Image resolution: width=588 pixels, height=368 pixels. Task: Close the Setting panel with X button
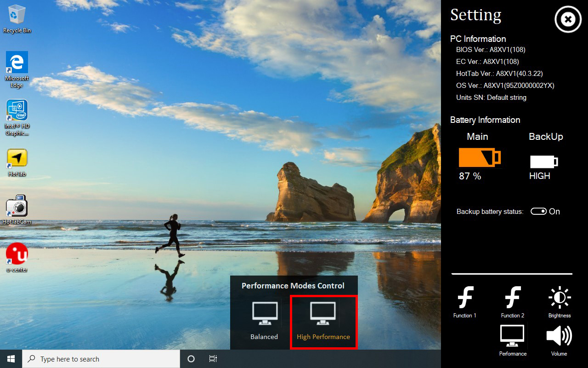pos(568,19)
